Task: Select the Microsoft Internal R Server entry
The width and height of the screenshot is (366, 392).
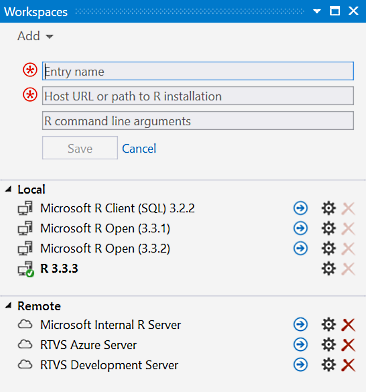Action: tap(111, 325)
